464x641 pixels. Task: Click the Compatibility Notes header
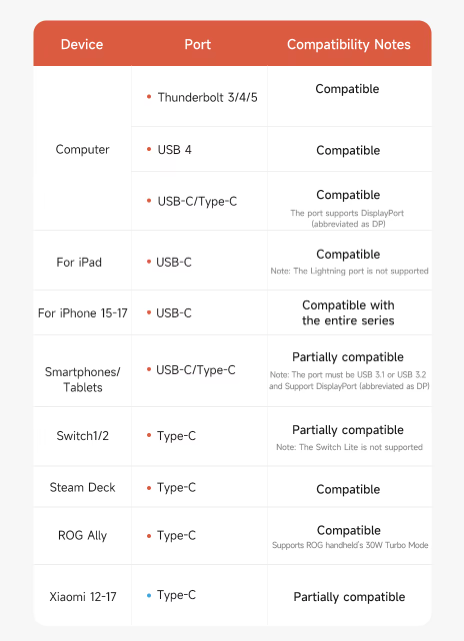[x=349, y=44]
